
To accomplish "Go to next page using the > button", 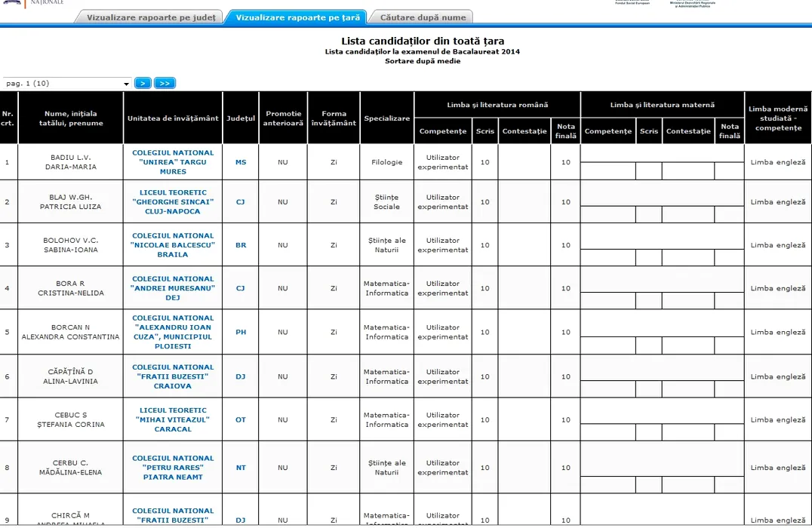I will [x=143, y=83].
